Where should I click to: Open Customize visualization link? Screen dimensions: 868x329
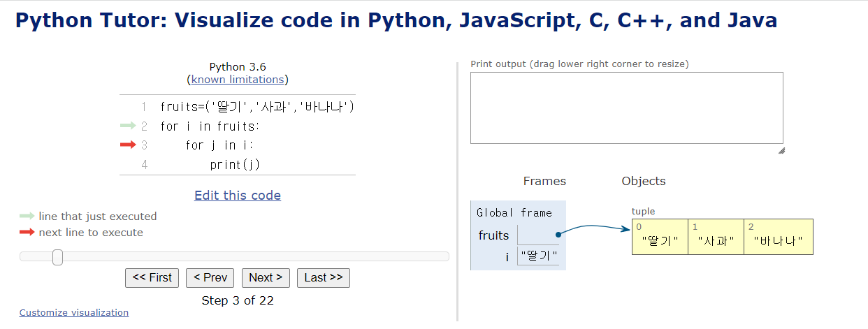[x=74, y=312]
